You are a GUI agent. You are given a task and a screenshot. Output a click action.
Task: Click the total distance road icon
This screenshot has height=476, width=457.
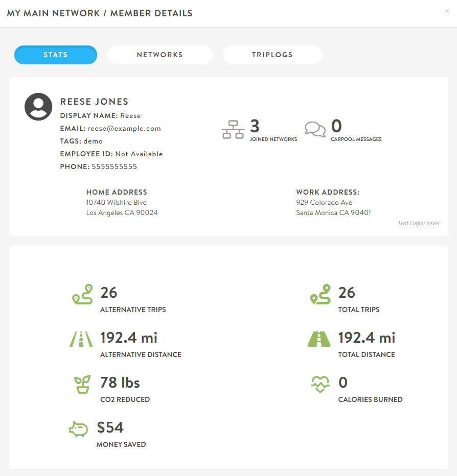(x=319, y=339)
